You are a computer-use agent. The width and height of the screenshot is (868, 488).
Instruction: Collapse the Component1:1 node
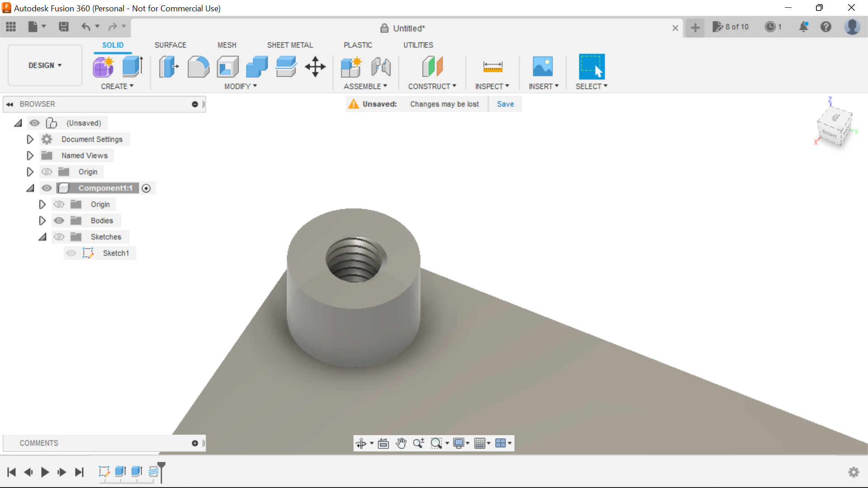pos(30,188)
